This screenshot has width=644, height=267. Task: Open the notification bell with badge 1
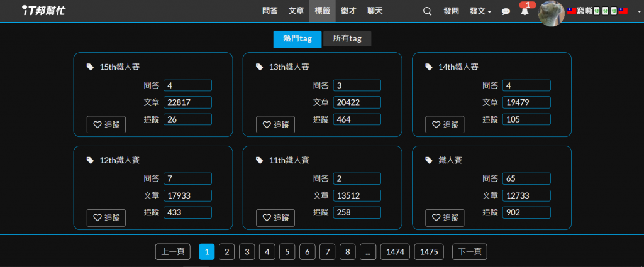[x=525, y=11]
